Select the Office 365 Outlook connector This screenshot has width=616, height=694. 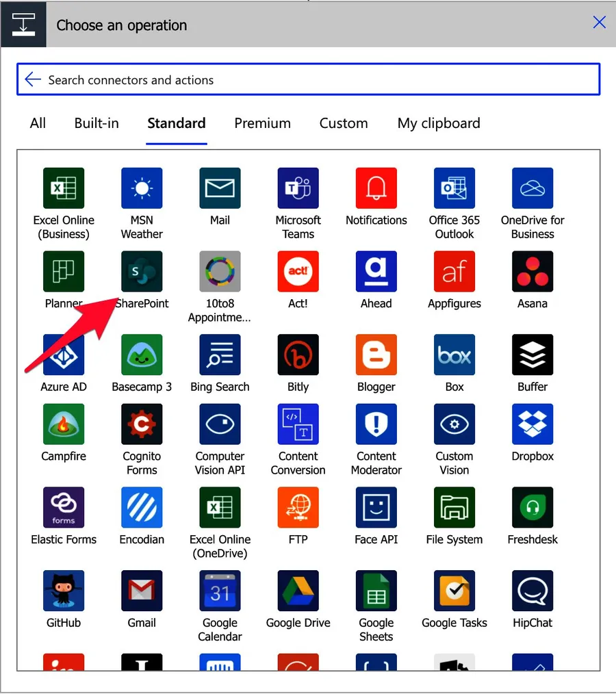pyautogui.click(x=454, y=188)
